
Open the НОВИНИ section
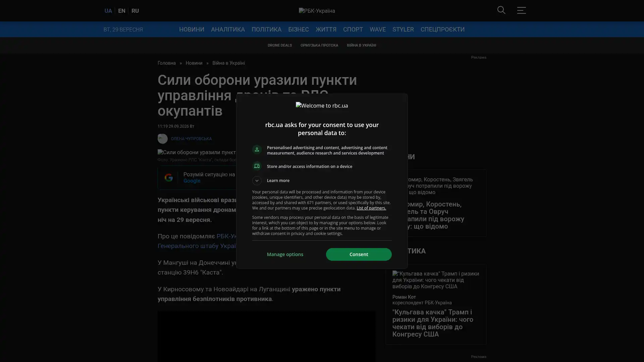192,29
